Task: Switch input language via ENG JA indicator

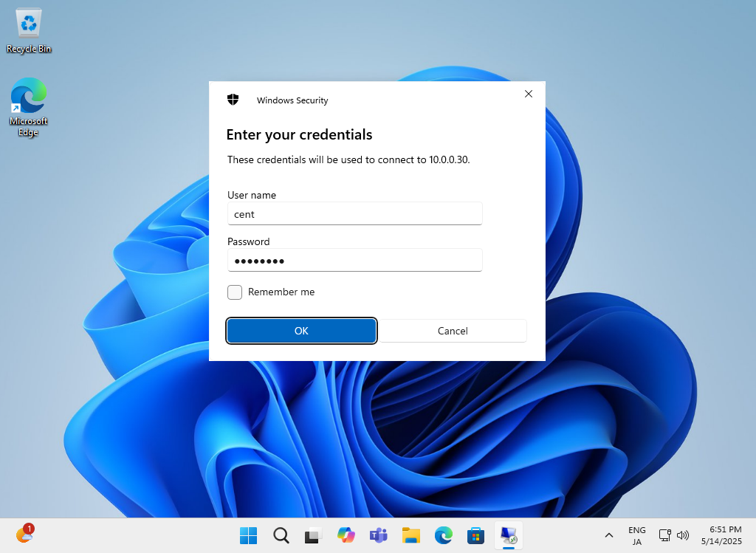Action: pyautogui.click(x=636, y=535)
